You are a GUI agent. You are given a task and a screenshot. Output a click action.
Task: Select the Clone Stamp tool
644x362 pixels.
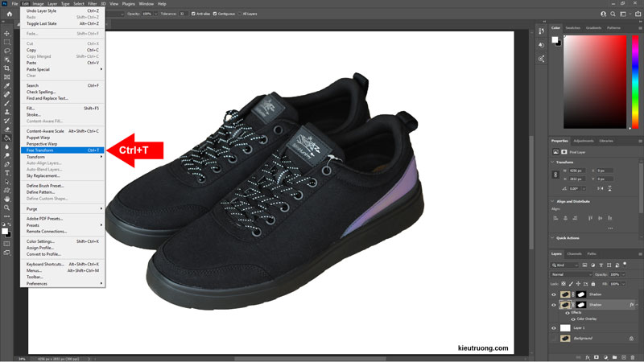pyautogui.click(x=7, y=112)
